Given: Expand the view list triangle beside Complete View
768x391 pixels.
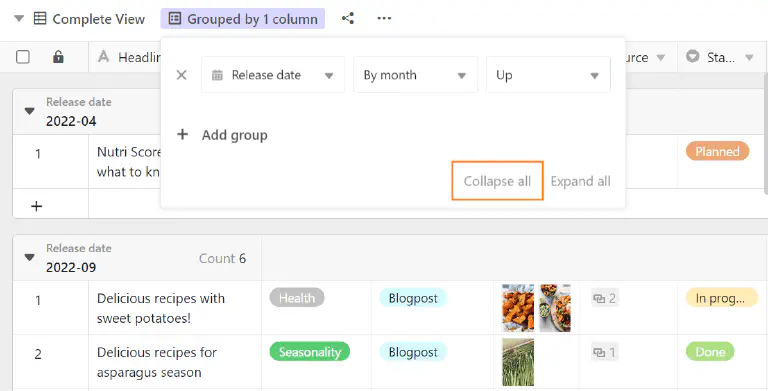Looking at the screenshot, I should point(19,19).
